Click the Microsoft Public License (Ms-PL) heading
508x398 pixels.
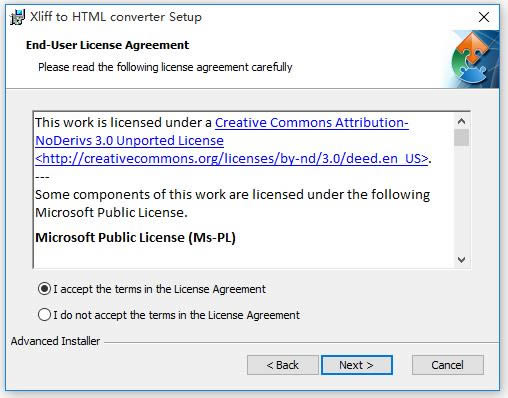(136, 238)
